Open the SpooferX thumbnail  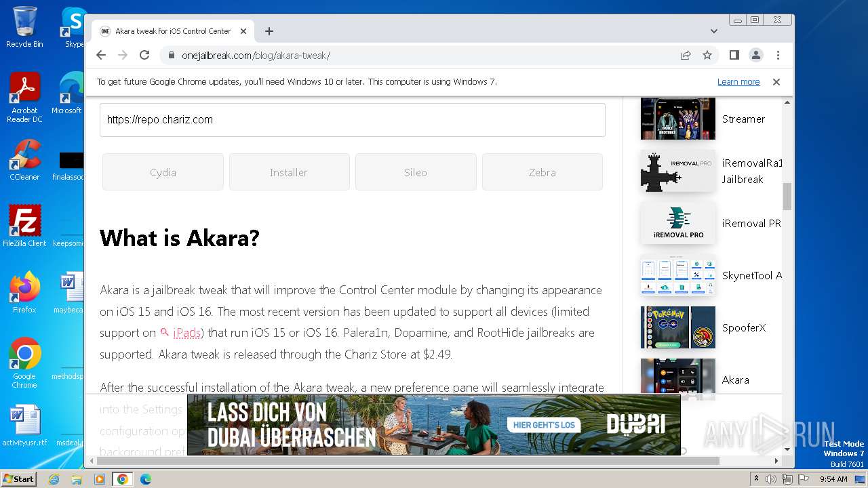pyautogui.click(x=678, y=327)
